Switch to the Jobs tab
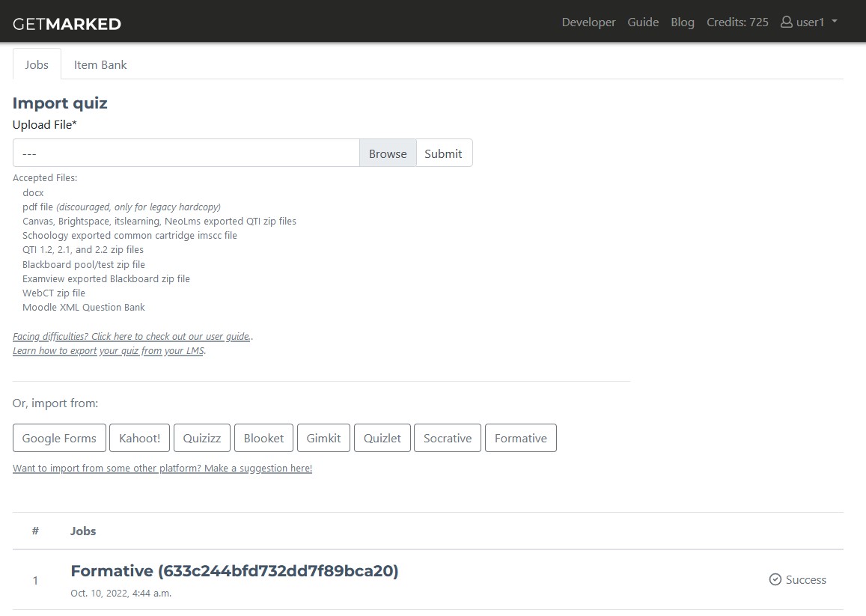Screen dimensions: 866x616 (x=37, y=64)
